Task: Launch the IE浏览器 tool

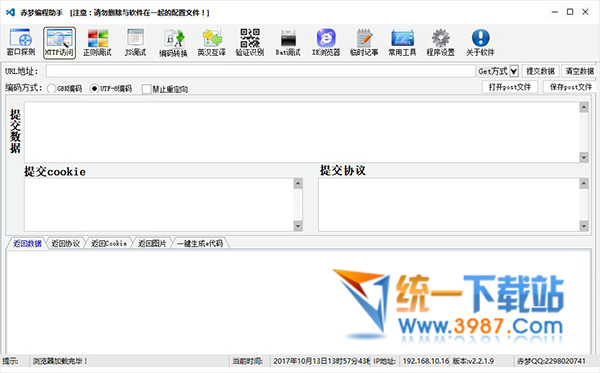Action: click(x=326, y=42)
